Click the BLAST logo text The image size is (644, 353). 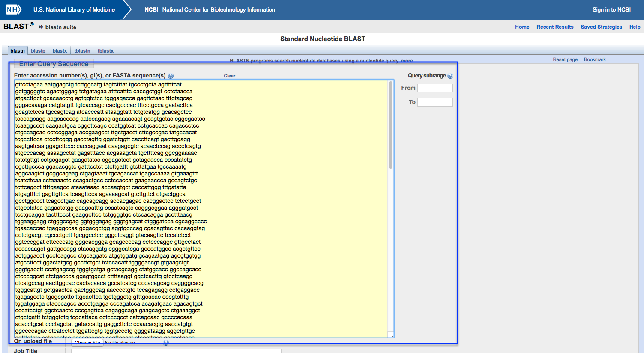click(18, 27)
